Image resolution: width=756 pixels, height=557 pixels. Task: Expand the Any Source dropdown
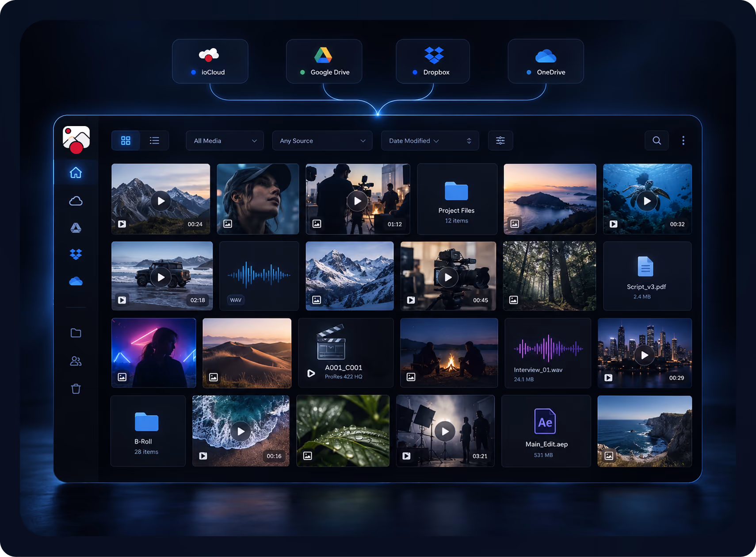[x=322, y=141]
